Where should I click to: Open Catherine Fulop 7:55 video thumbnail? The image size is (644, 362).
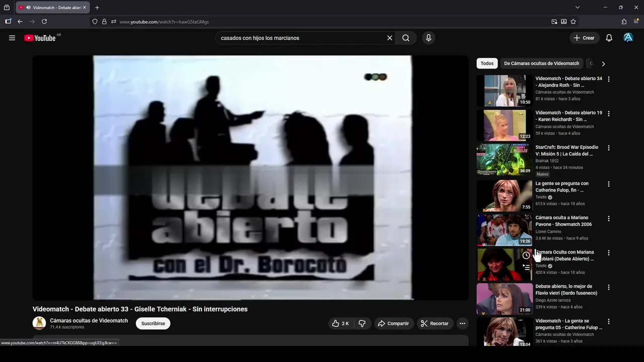point(504,196)
